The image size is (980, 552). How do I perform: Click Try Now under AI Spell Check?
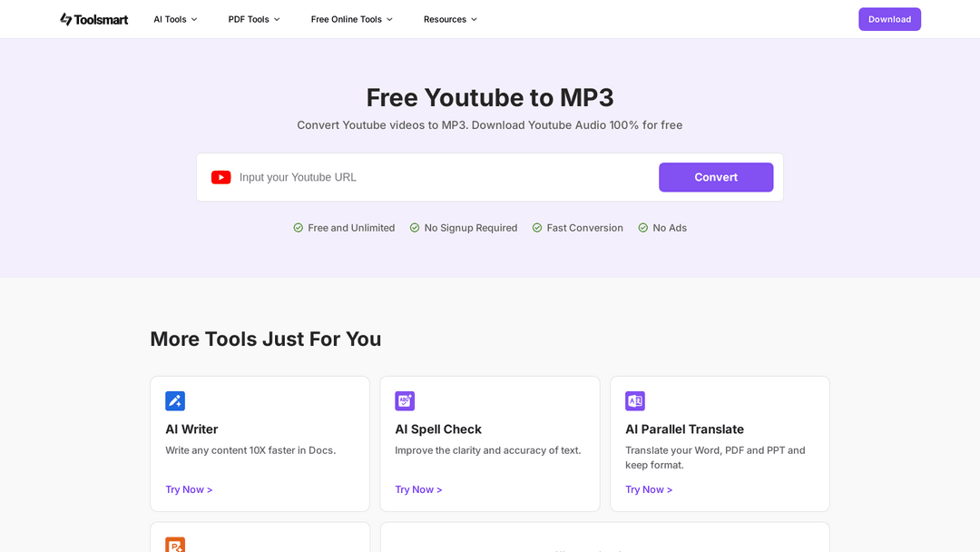click(x=418, y=489)
